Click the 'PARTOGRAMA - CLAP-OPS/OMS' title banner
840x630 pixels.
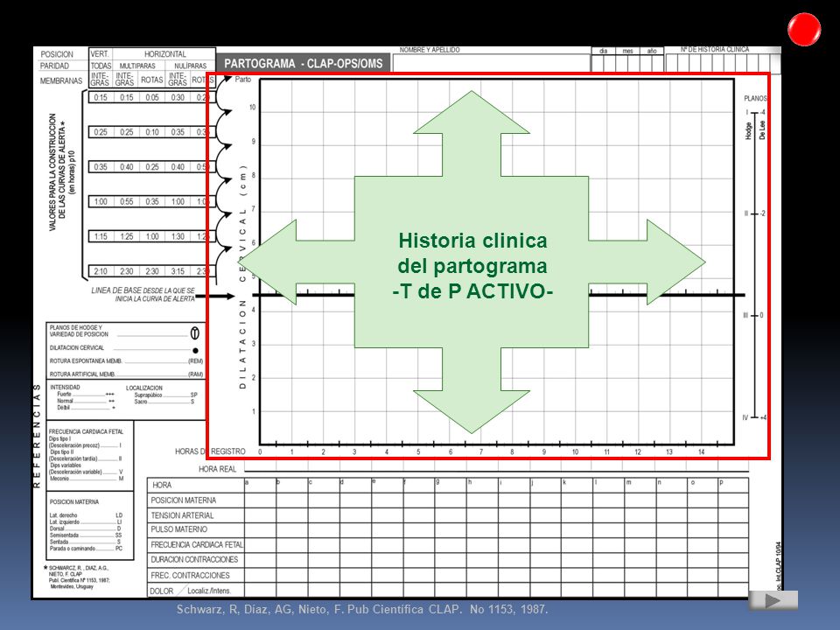pos(304,64)
